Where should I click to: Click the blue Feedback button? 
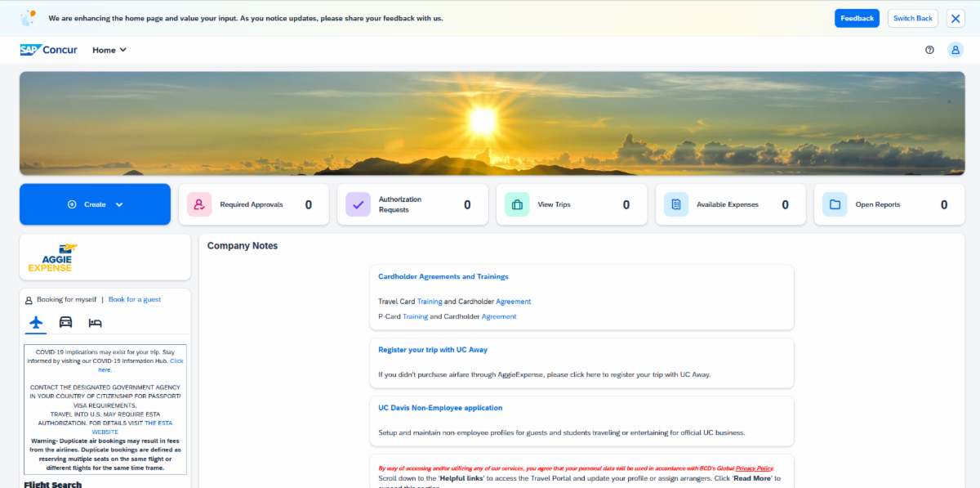(857, 18)
